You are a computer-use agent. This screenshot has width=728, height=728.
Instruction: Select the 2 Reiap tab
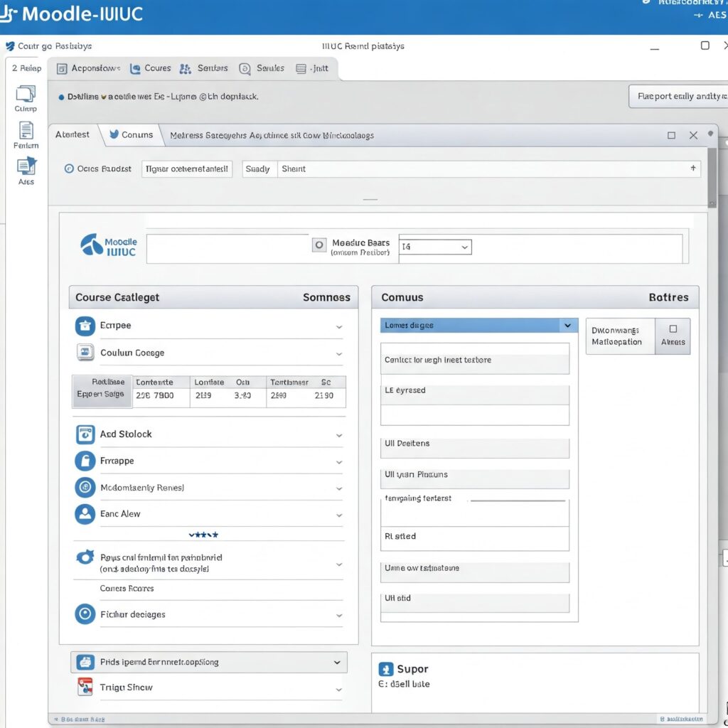(x=26, y=68)
